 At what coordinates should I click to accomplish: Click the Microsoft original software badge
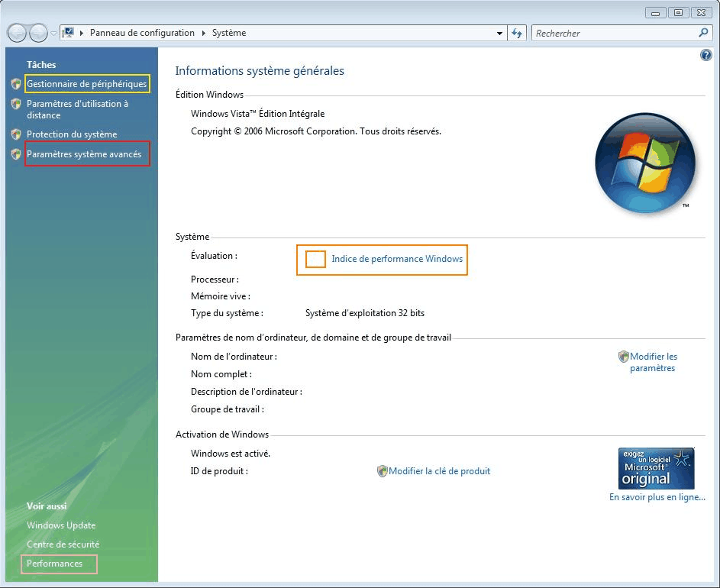tap(656, 468)
